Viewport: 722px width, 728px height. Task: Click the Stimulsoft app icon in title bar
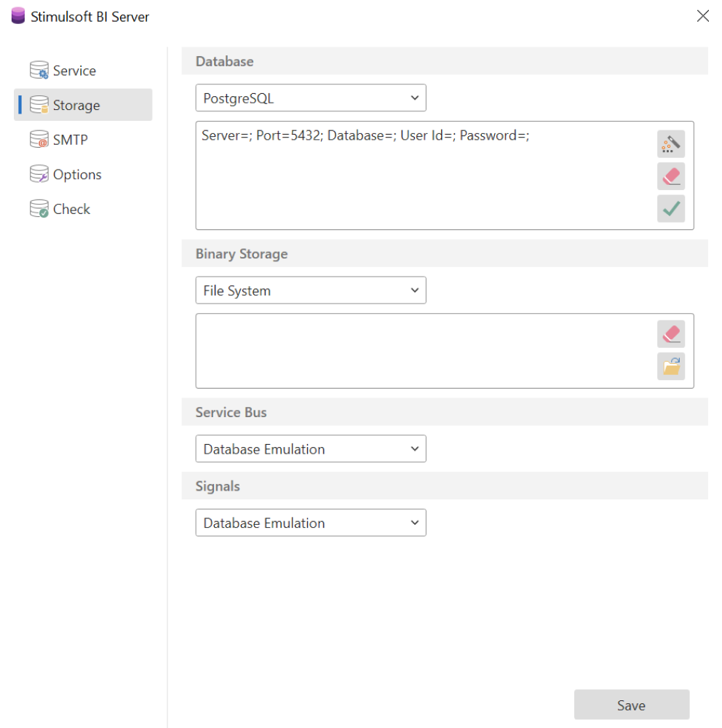click(x=18, y=16)
